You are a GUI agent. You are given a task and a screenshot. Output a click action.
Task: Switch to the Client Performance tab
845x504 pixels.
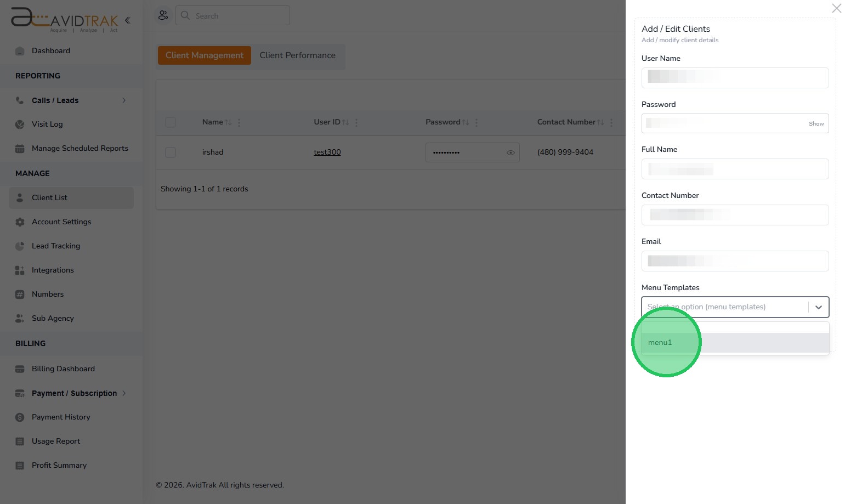297,55
